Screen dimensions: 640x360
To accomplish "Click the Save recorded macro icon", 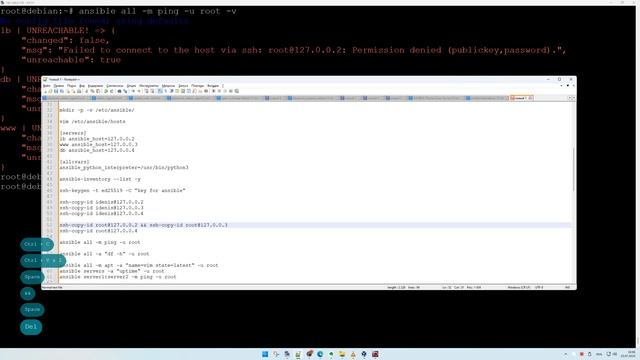I will (236, 91).
